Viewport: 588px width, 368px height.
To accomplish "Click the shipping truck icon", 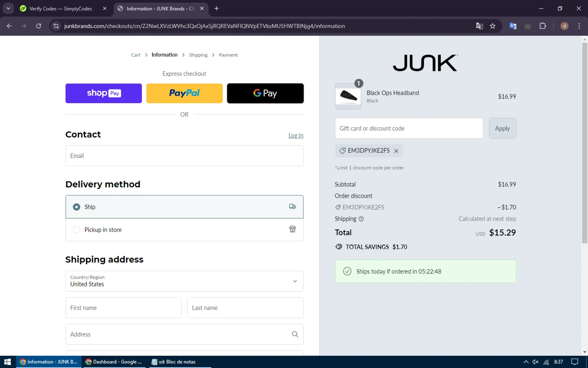I will click(x=292, y=206).
